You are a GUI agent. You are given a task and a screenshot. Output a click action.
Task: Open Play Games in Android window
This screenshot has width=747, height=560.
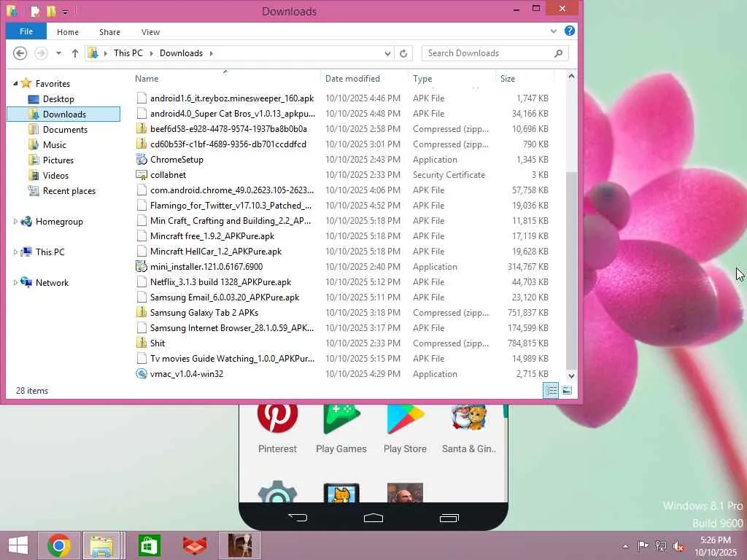pyautogui.click(x=341, y=427)
